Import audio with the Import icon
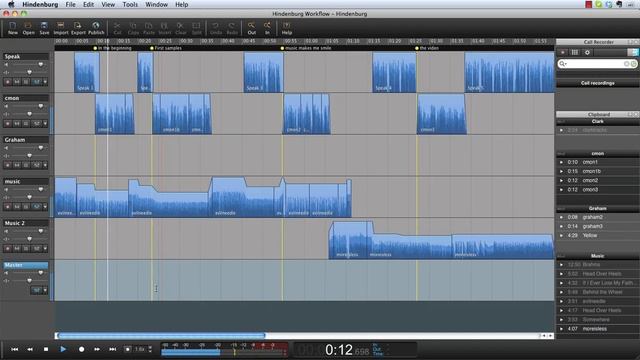Screen dimensions: 640x360 click(61, 28)
